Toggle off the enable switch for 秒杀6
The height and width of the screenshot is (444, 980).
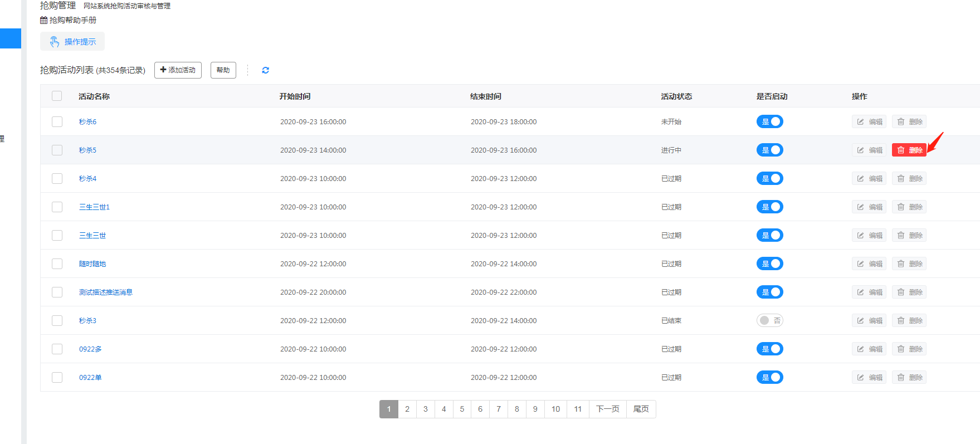click(x=769, y=121)
